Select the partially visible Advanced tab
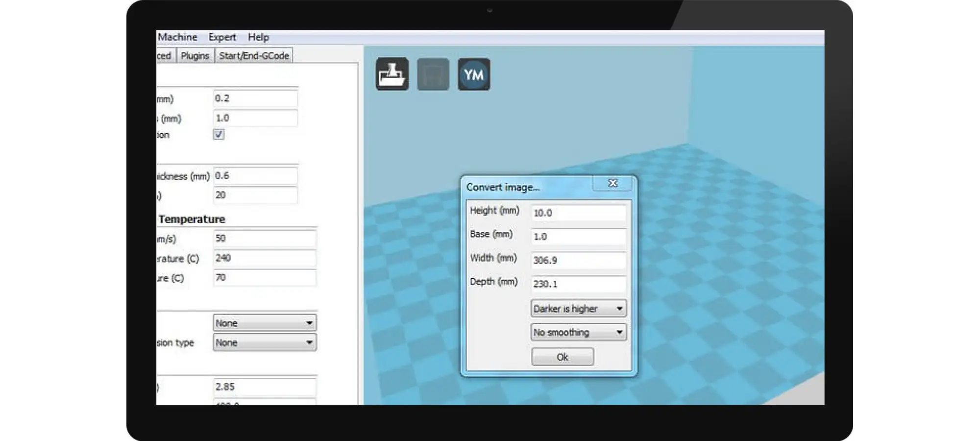This screenshot has width=980, height=441. pos(165,56)
